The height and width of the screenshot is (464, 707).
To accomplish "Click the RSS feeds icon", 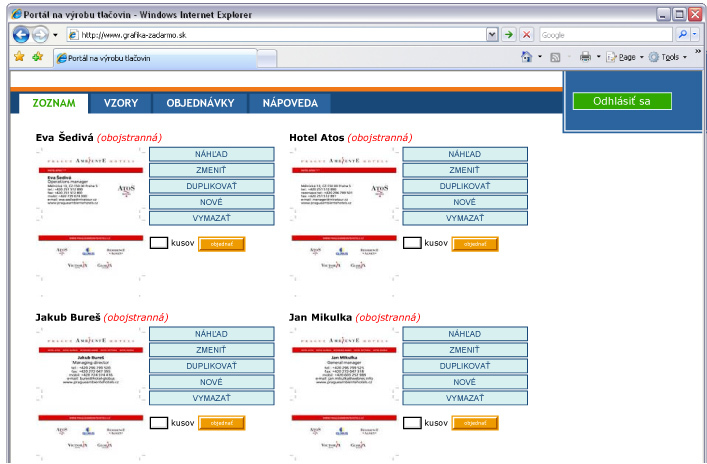I will coord(556,57).
